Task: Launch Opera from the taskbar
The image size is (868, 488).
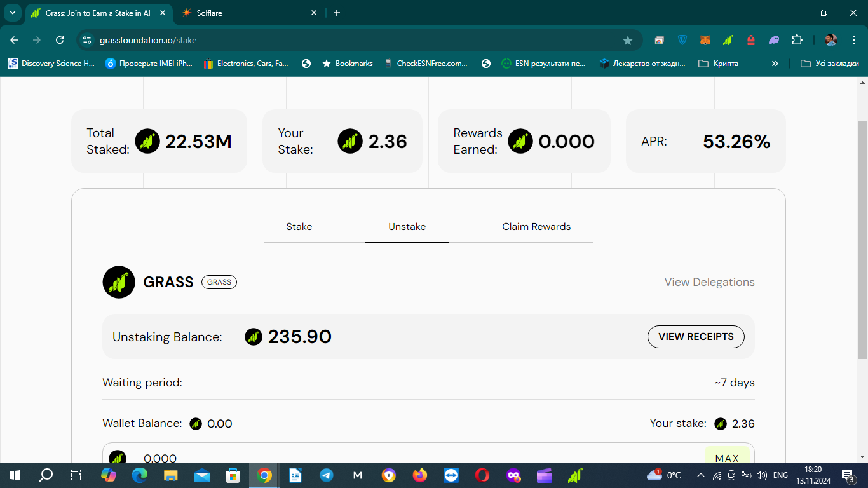Action: pos(482,475)
